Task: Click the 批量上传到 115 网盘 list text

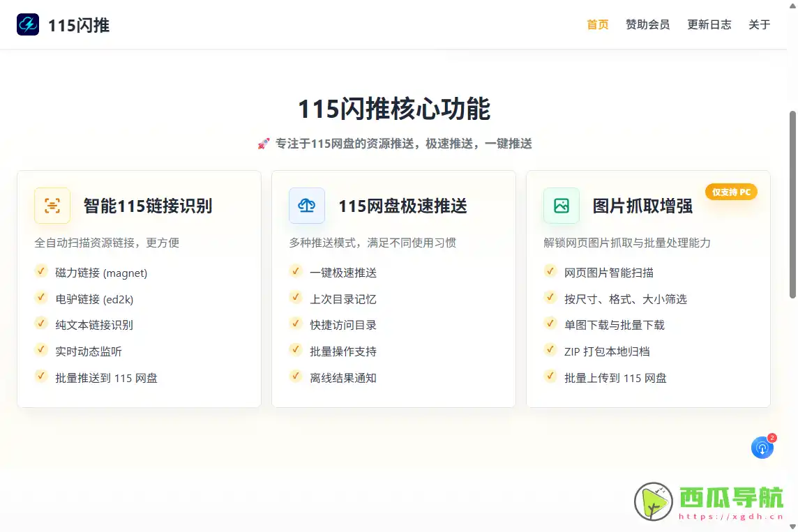Action: [615, 378]
